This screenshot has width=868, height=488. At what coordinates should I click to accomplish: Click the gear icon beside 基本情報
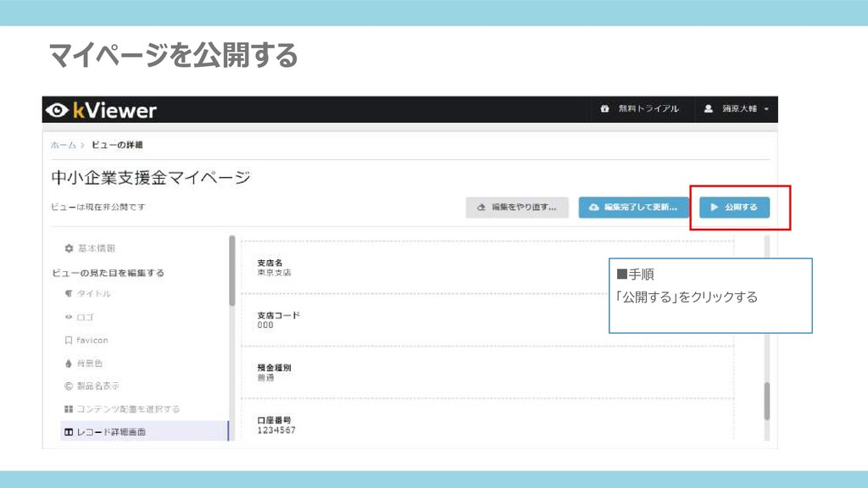click(x=69, y=248)
